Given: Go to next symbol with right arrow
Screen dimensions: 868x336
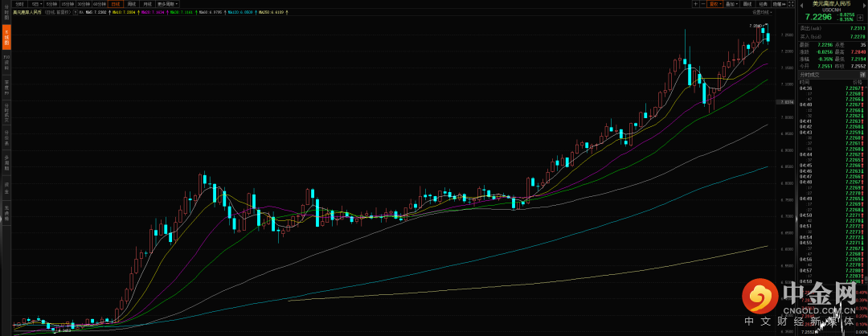Looking at the screenshot, I should (x=864, y=6).
